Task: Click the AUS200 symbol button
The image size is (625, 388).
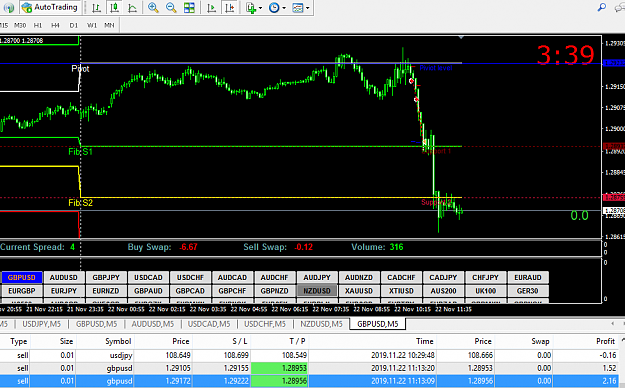Action: point(443,291)
